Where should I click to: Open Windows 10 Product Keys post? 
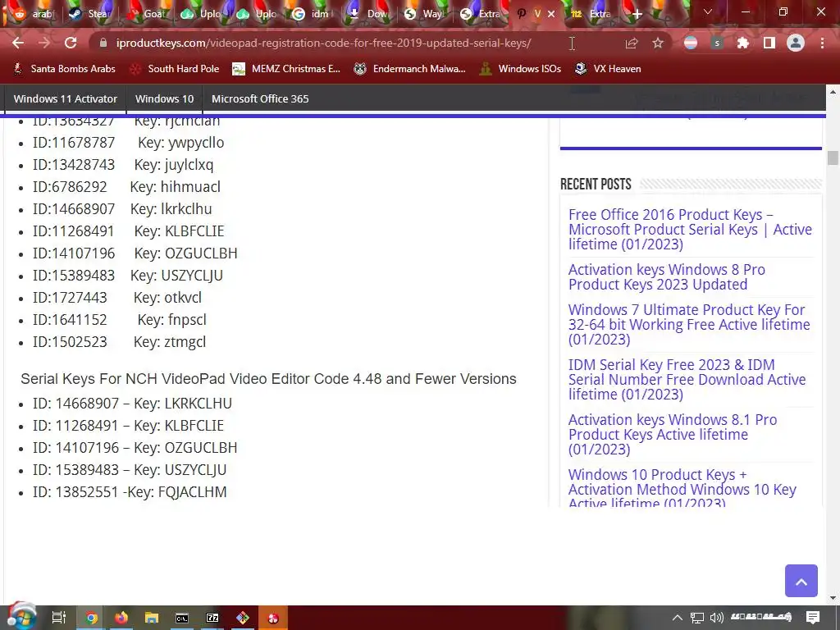click(x=682, y=489)
